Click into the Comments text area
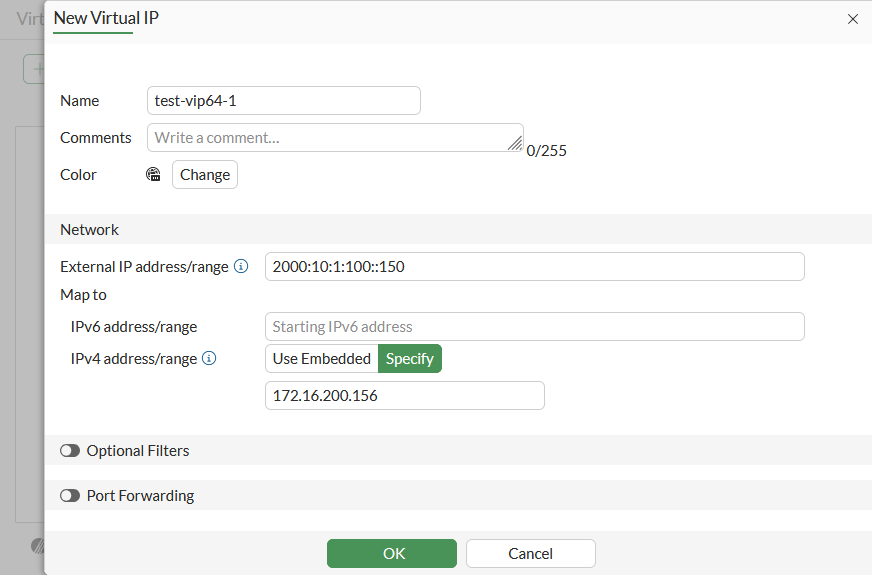This screenshot has width=872, height=575. click(x=330, y=138)
